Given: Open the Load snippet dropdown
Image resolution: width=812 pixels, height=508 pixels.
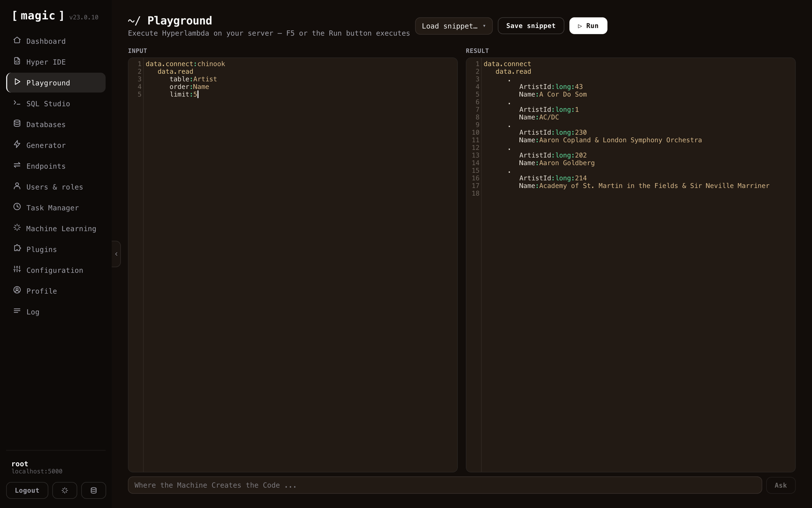Looking at the screenshot, I should (454, 26).
